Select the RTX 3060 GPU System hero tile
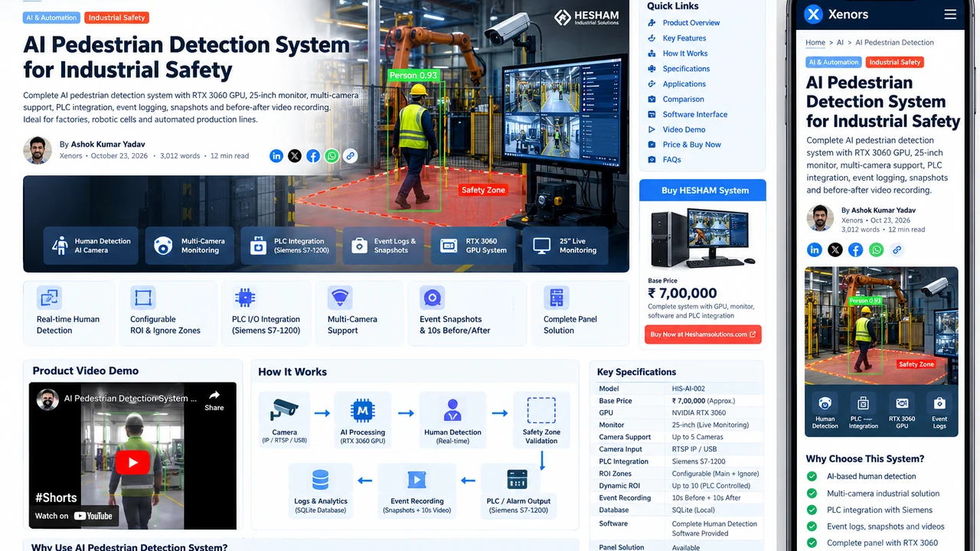The image size is (980, 551). pyautogui.click(x=474, y=246)
